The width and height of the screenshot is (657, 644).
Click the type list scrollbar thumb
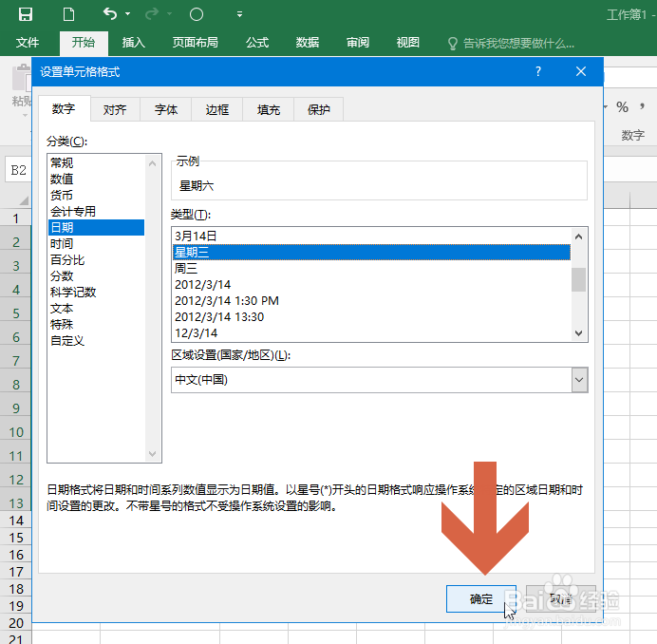pyautogui.click(x=578, y=279)
